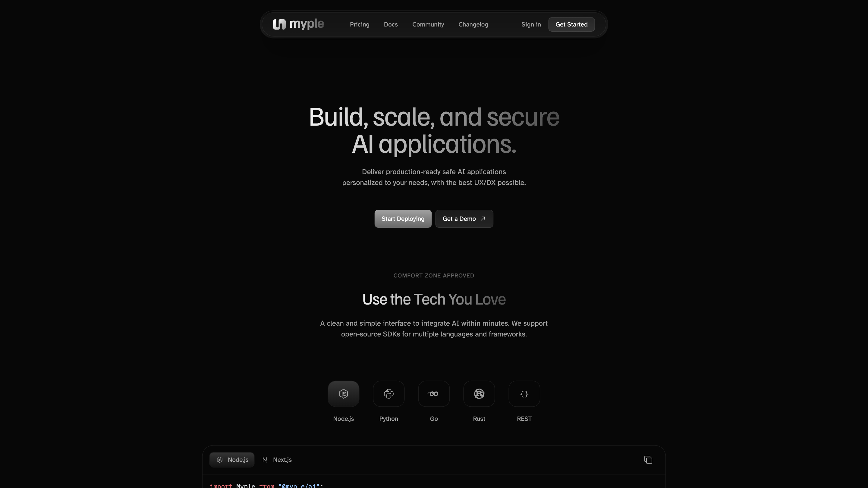This screenshot has width=868, height=488.
Task: Click the Get Started button
Action: click(571, 24)
